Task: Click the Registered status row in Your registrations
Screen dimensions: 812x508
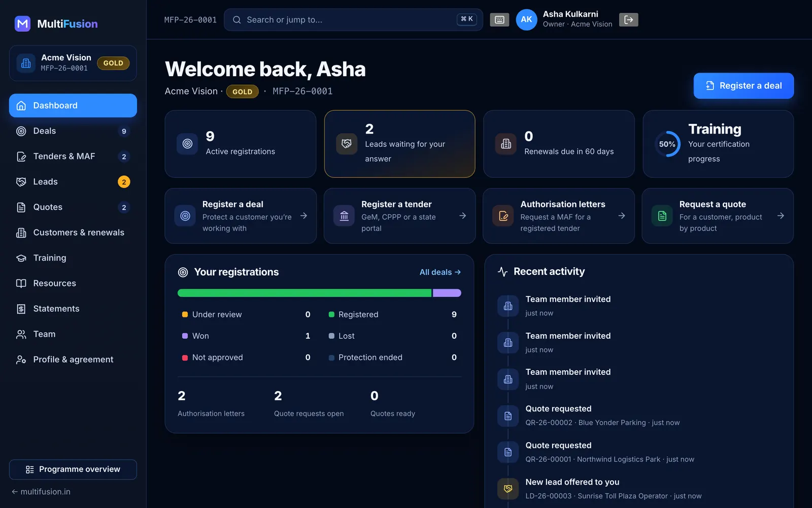Action: point(393,314)
